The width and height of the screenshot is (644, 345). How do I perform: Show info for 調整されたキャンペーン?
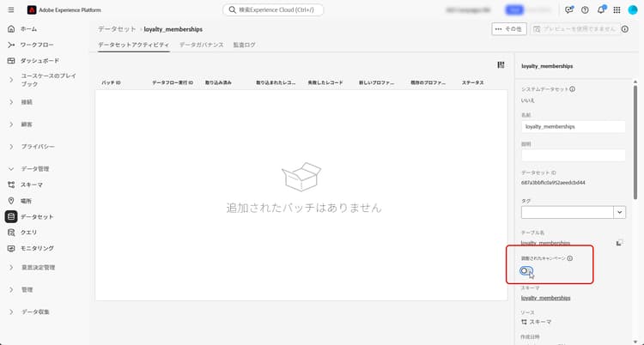[x=569, y=258]
